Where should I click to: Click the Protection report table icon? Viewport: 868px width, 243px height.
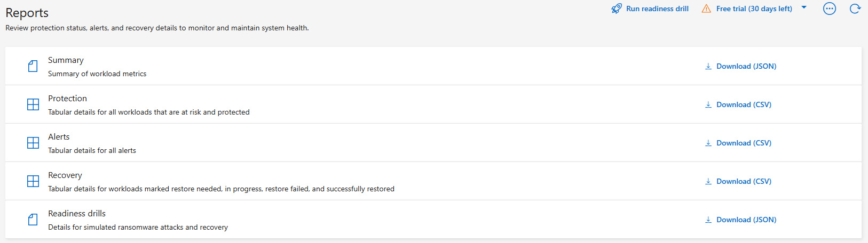click(33, 104)
